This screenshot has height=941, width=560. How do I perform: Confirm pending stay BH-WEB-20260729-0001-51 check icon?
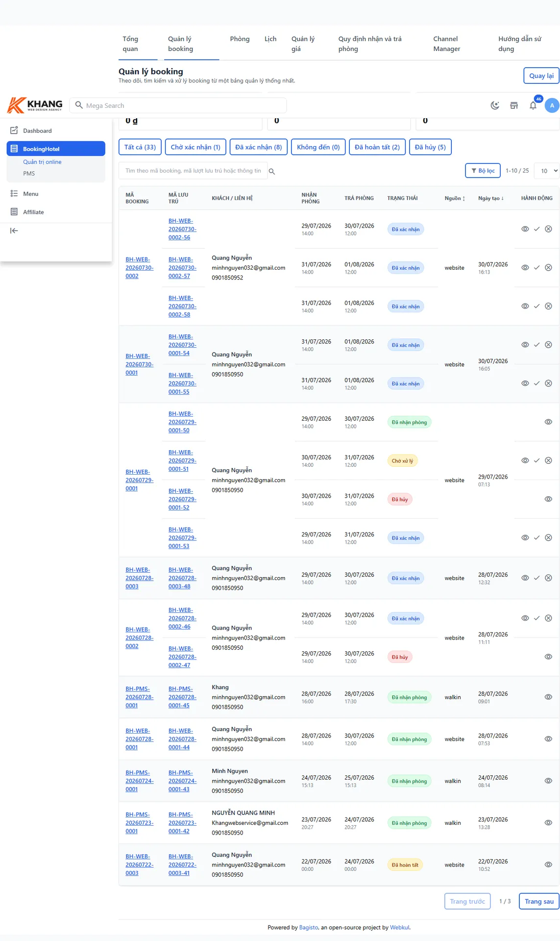pyautogui.click(x=536, y=460)
